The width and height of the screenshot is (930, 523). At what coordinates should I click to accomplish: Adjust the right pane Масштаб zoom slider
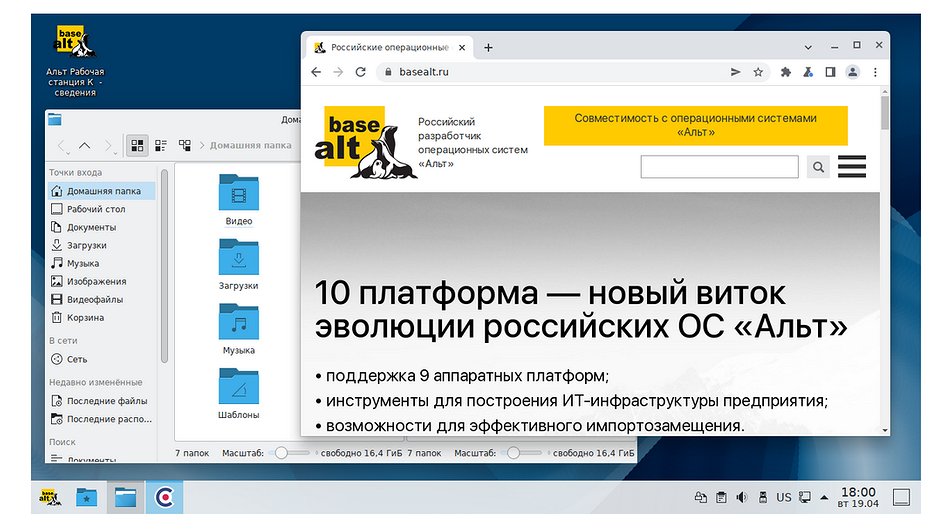point(522,453)
